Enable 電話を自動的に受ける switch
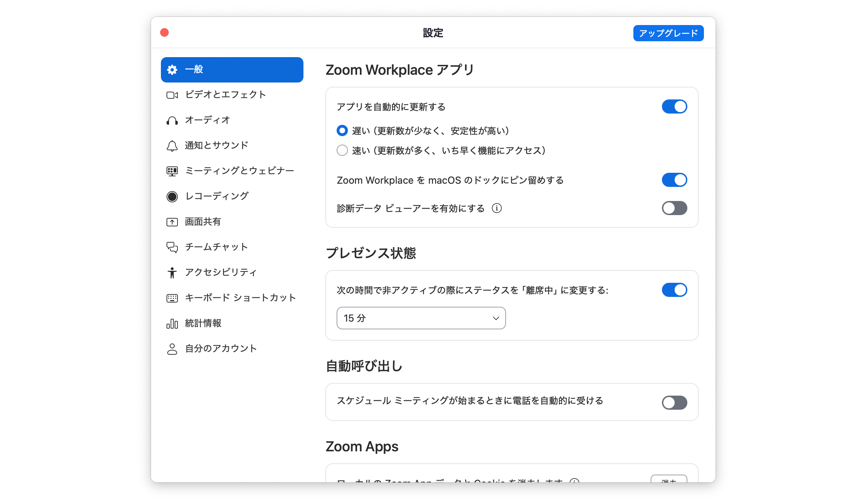The height and width of the screenshot is (500, 868). tap(674, 402)
